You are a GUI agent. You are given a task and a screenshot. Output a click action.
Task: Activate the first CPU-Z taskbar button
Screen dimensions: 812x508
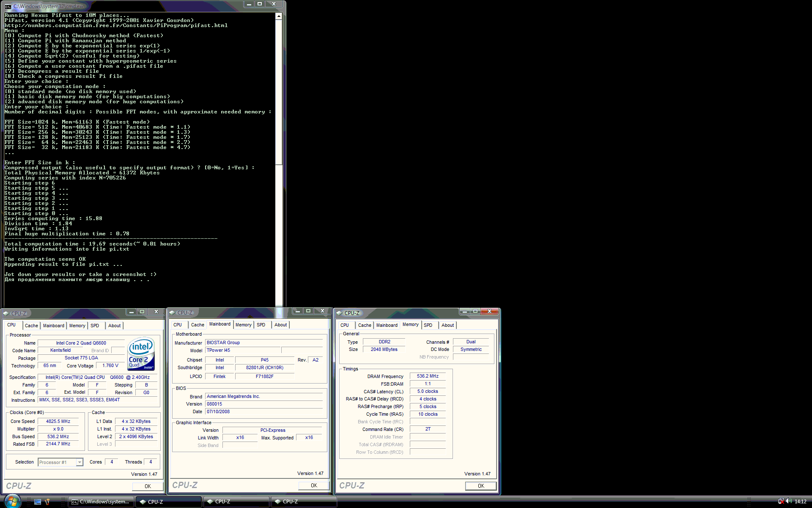coord(168,502)
